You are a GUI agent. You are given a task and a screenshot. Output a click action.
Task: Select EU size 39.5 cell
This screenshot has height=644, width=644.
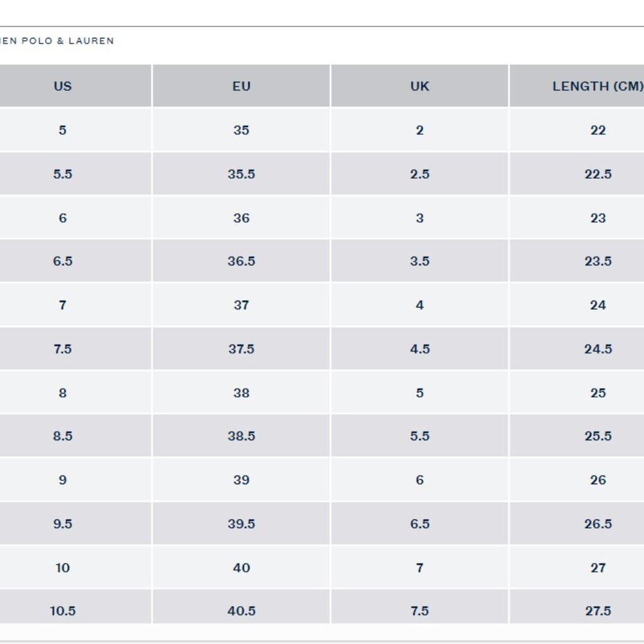(x=241, y=524)
